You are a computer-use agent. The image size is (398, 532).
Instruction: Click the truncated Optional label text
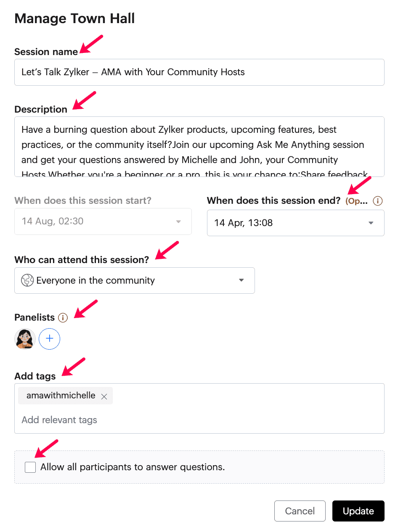356,201
